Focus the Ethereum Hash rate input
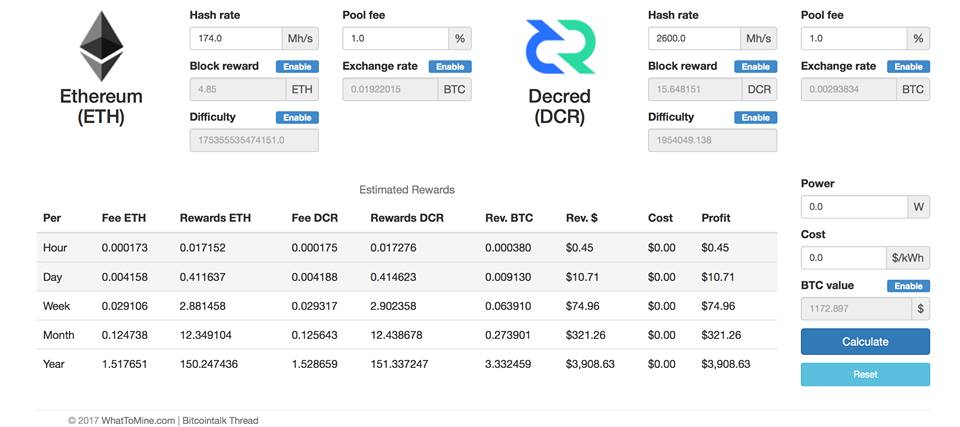The width and height of the screenshot is (960, 427). [x=236, y=38]
